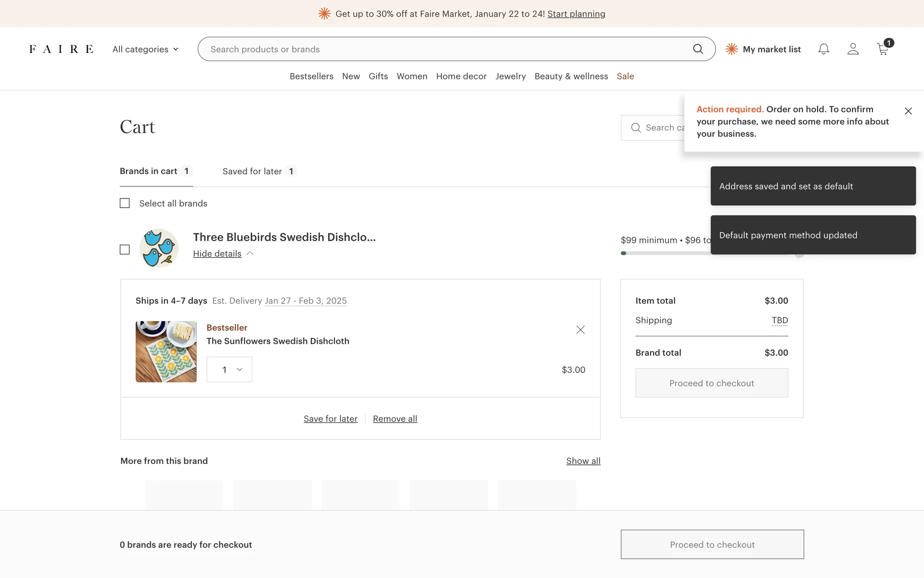Open the notifications bell
Screen dimensions: 924x578
(823, 49)
